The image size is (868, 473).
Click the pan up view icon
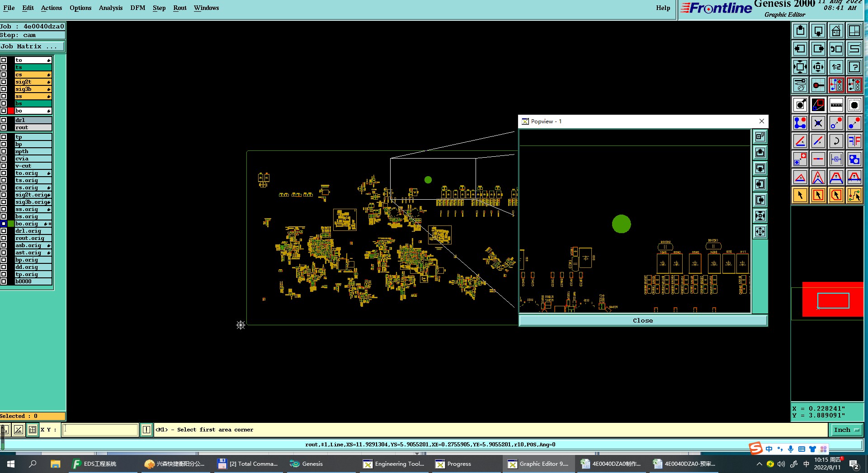[x=800, y=31]
